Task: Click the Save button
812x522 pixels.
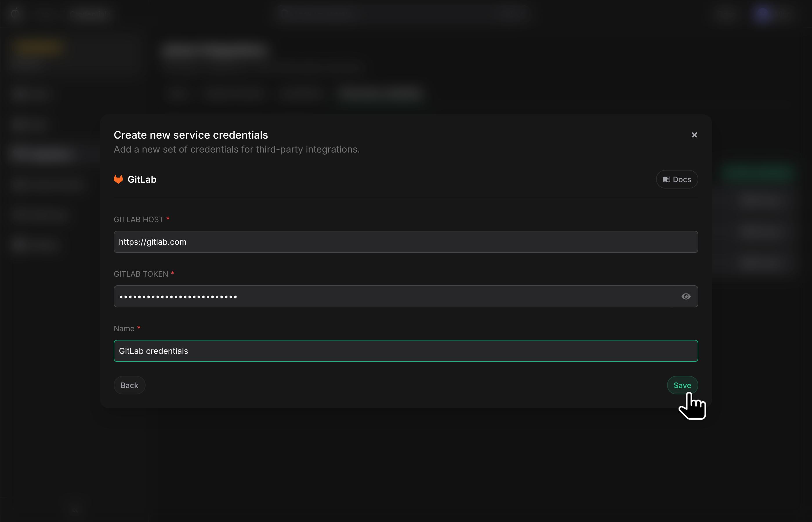Action: pos(682,385)
